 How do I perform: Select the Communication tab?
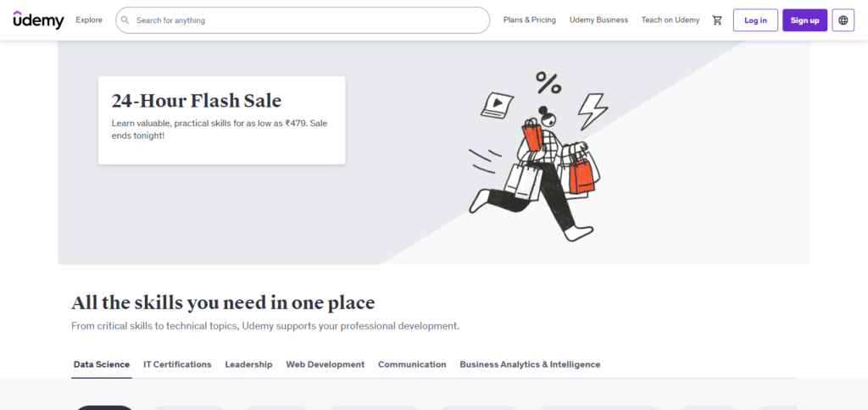(x=412, y=364)
